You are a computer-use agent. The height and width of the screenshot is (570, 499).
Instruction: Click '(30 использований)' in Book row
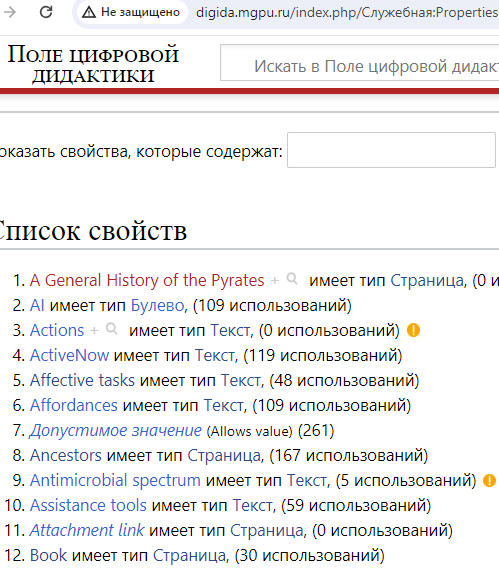(310, 555)
